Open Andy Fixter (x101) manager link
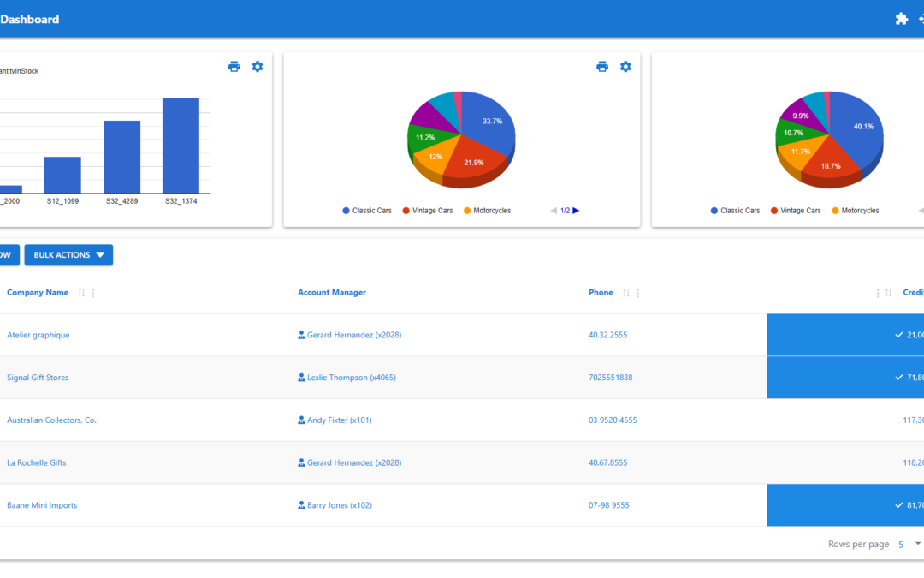Screen dimensions: 924x578 tap(340, 420)
